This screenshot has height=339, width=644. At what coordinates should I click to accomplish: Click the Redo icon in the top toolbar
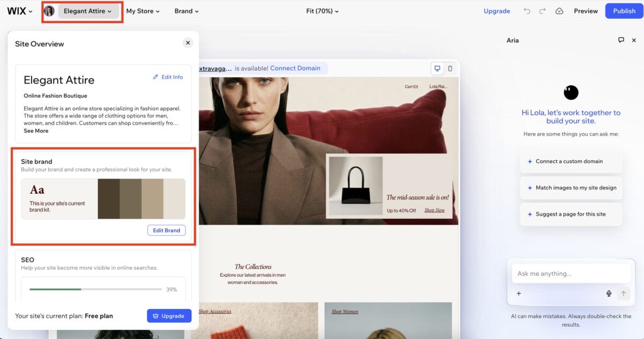[542, 11]
